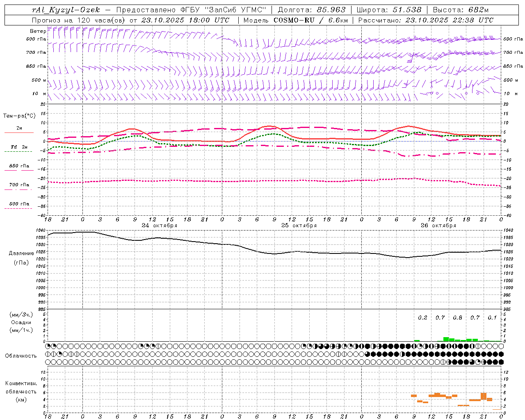Click the 24 октября date label
The width and height of the screenshot is (525, 420).
[160, 226]
